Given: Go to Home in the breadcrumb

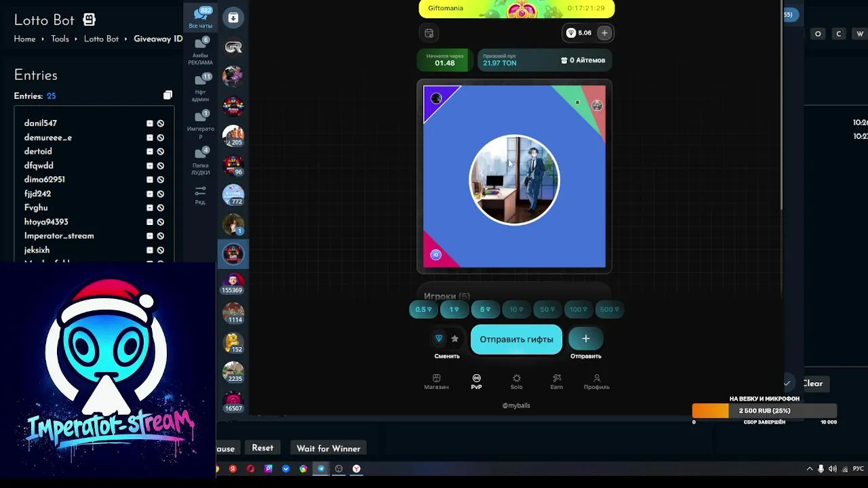Looking at the screenshot, I should point(24,39).
